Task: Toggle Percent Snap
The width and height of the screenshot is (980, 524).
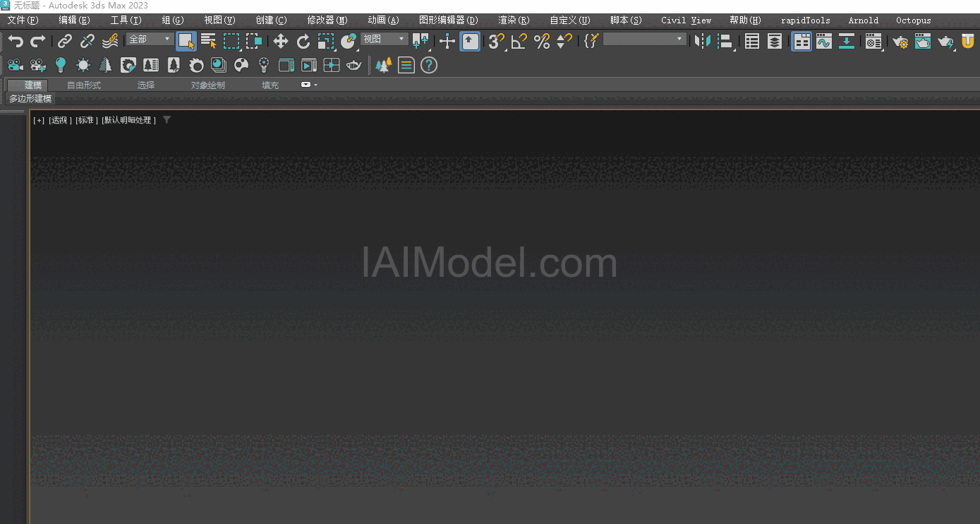Action: coord(542,41)
